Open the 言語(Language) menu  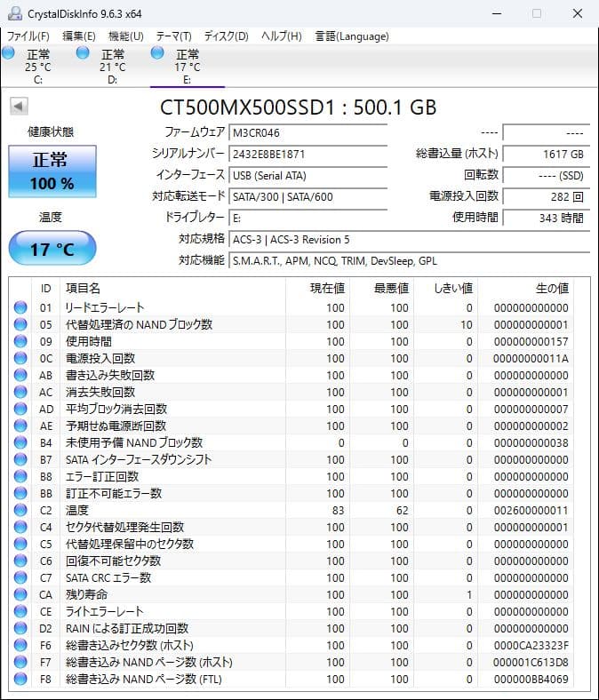(x=352, y=36)
